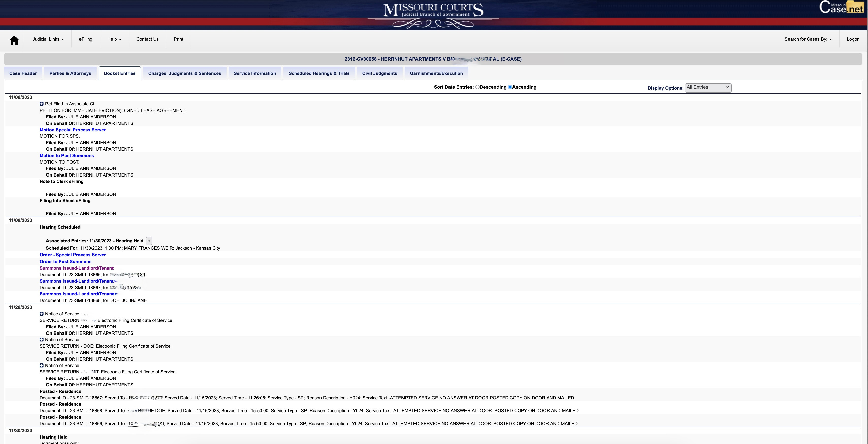Image resolution: width=868 pixels, height=444 pixels.
Task: Open the Order - Special Process Server link
Action: pos(73,255)
